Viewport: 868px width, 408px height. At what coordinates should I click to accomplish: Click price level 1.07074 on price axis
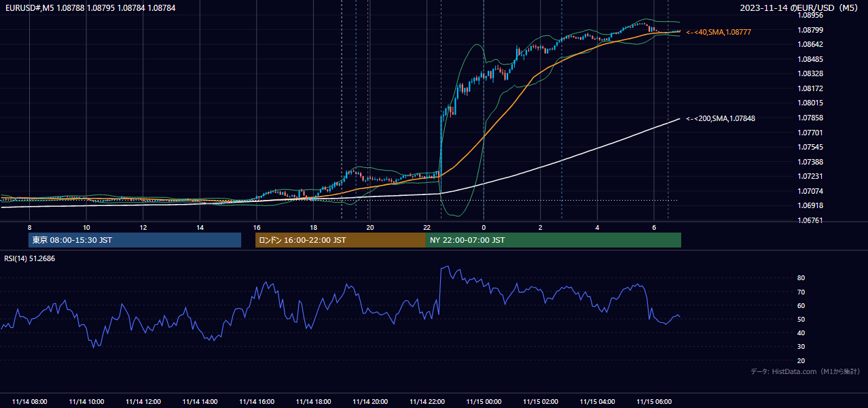pyautogui.click(x=810, y=191)
